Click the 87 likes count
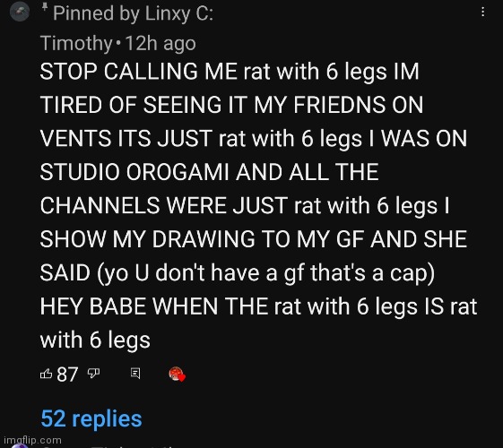The height and width of the screenshot is (448, 503). point(67,375)
